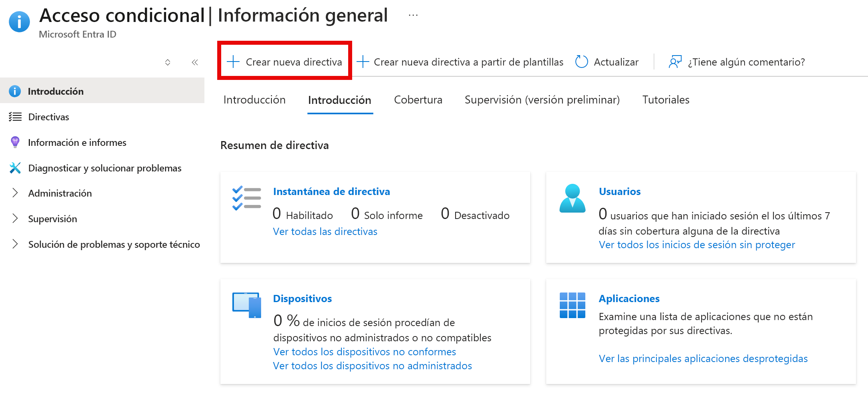Click Ver todos los inicios de sesión sin proteger
Image resolution: width=868 pixels, height=402 pixels.
click(697, 245)
